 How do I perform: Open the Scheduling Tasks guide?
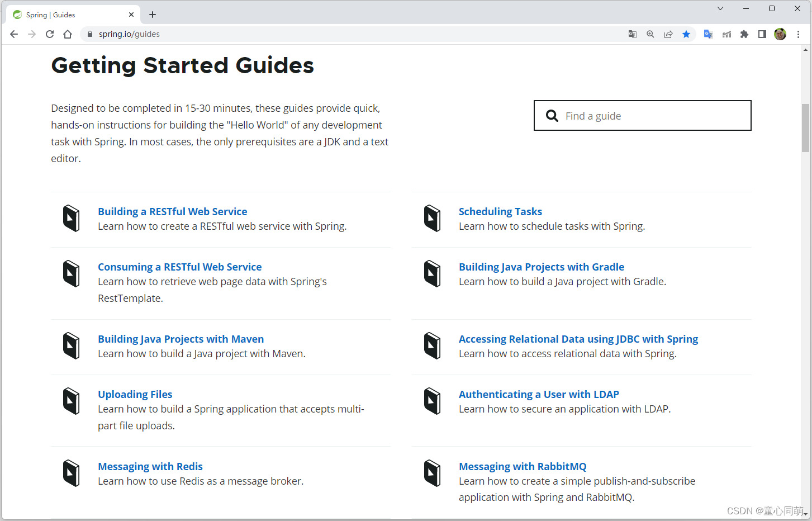[x=500, y=211]
